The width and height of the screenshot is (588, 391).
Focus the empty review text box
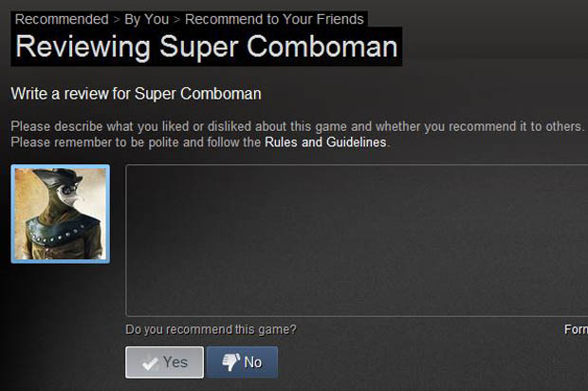coord(357,240)
